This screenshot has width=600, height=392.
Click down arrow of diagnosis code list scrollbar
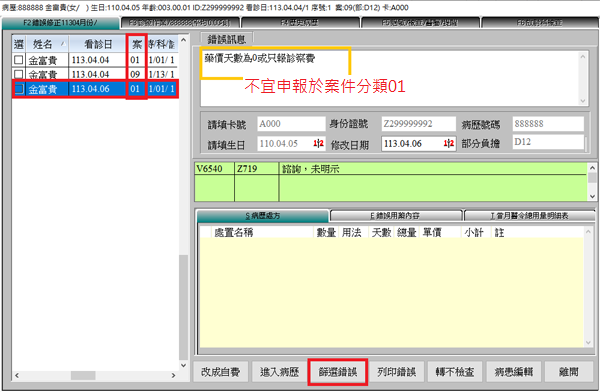pos(592,196)
